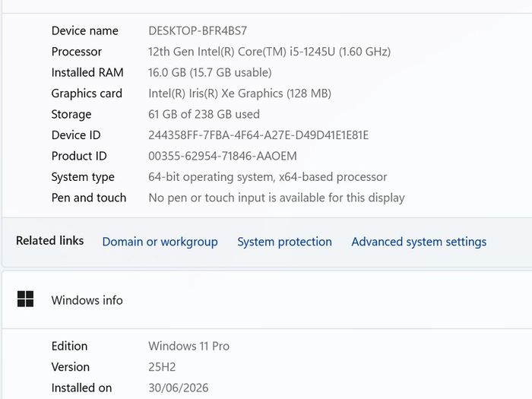Select the pen and touch value text
The image size is (532, 399).
[277, 198]
